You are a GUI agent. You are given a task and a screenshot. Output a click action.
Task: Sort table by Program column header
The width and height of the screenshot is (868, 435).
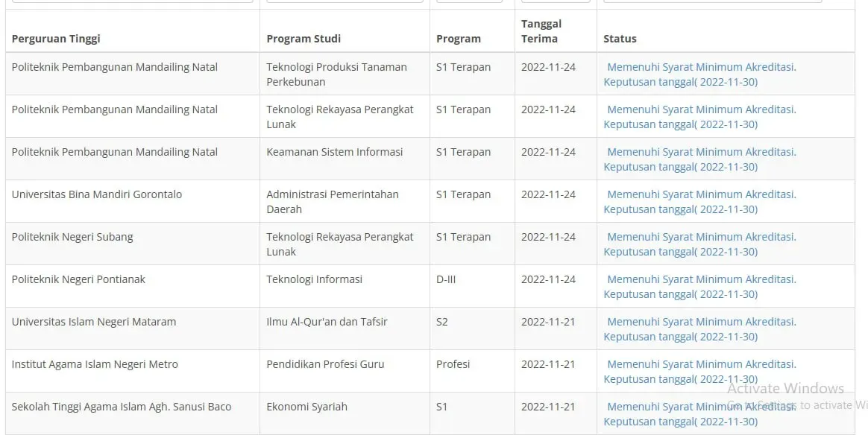click(459, 38)
